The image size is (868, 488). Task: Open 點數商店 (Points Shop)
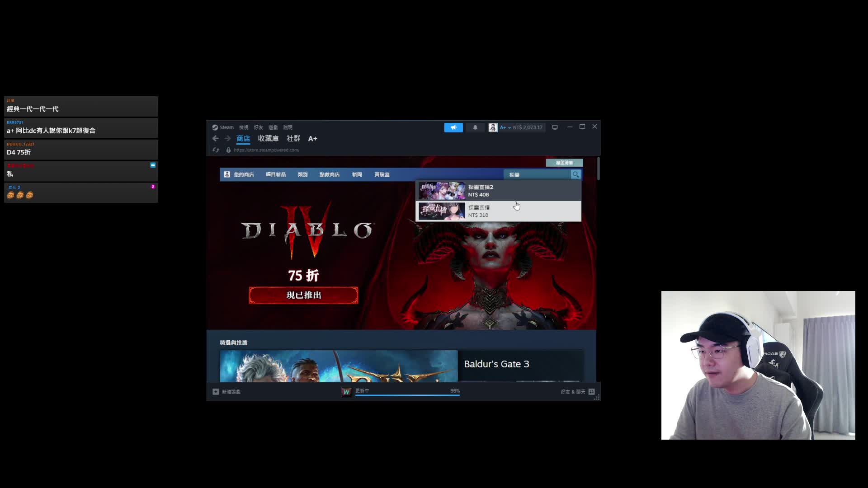[330, 174]
